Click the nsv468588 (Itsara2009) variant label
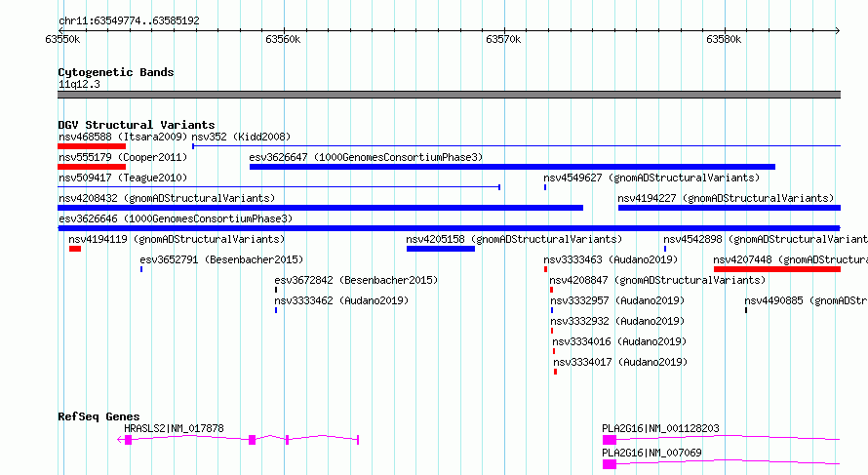The width and height of the screenshot is (868, 475). coord(123,137)
